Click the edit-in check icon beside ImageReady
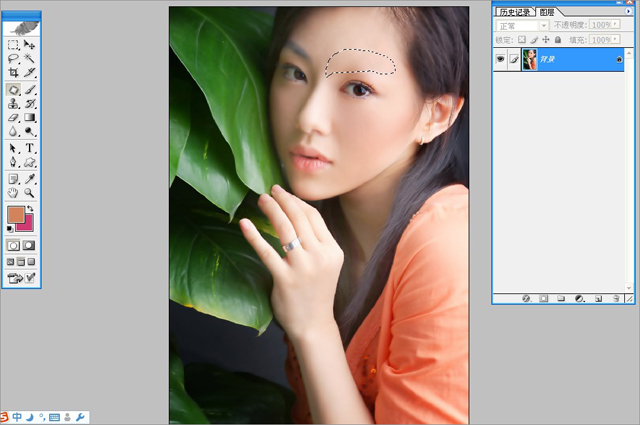 30,278
